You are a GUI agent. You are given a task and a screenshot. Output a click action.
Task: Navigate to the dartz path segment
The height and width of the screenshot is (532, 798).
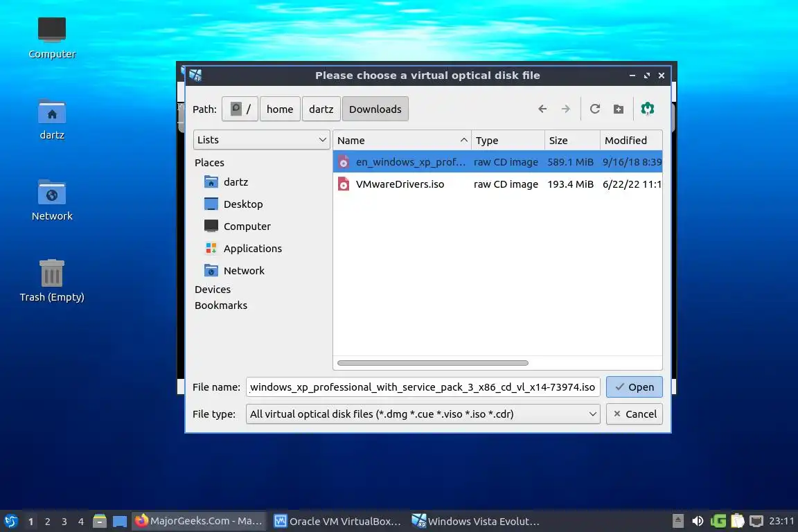click(321, 109)
